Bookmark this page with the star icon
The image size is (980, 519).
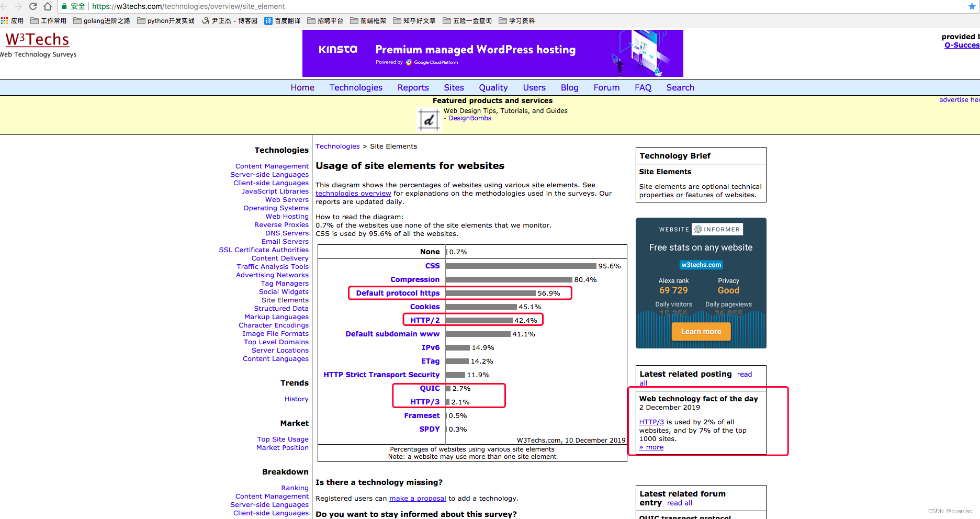click(x=972, y=6)
